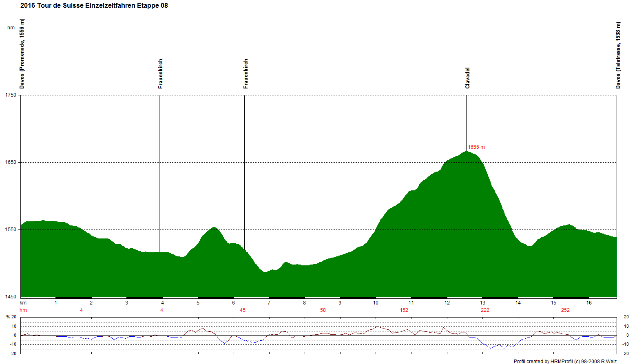Click the Frauenkirch label nearest the km 6 line

pyautogui.click(x=246, y=74)
